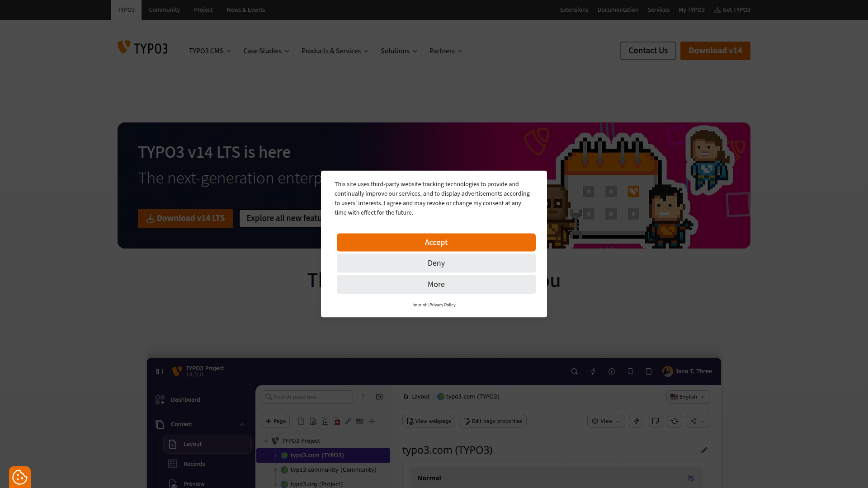
Task: Click Jana T. Three user avatar
Action: point(668,371)
